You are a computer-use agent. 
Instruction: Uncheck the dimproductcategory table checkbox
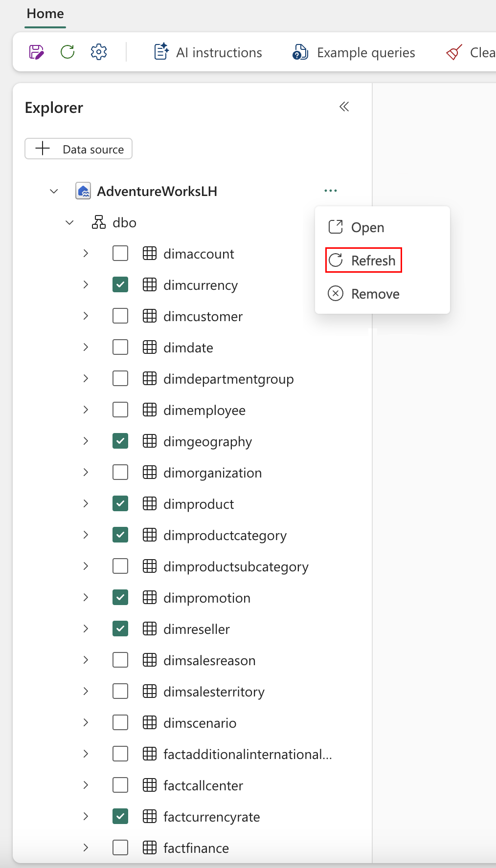click(120, 535)
